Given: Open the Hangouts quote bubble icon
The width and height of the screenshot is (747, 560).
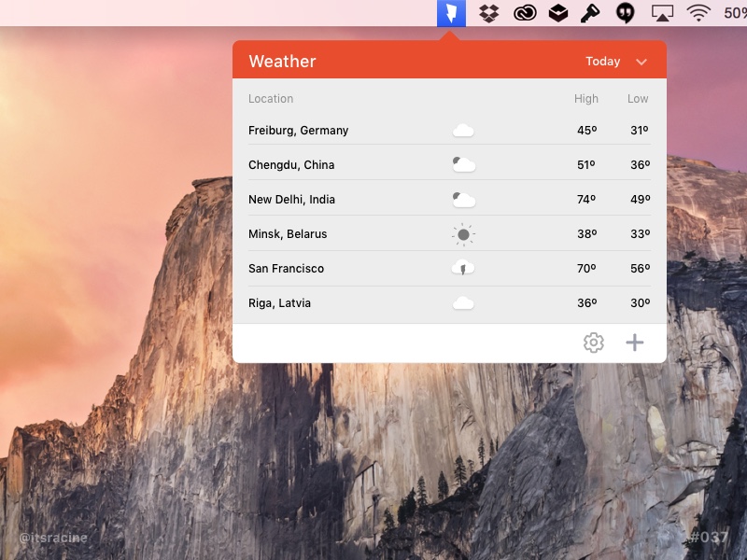Looking at the screenshot, I should pos(626,13).
